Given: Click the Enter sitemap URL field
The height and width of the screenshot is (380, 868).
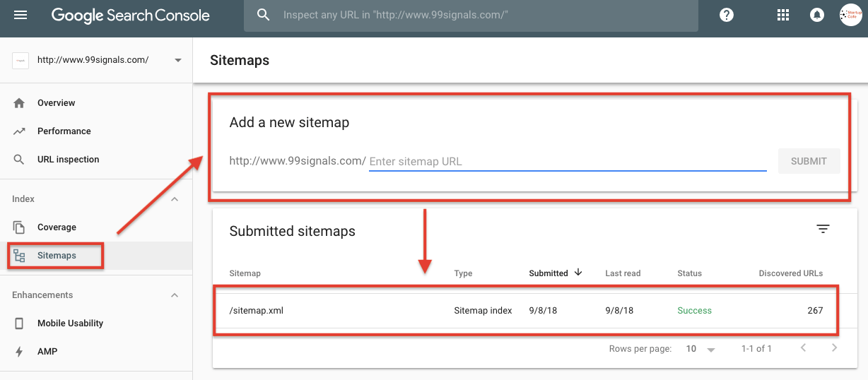Looking at the screenshot, I should tap(567, 162).
